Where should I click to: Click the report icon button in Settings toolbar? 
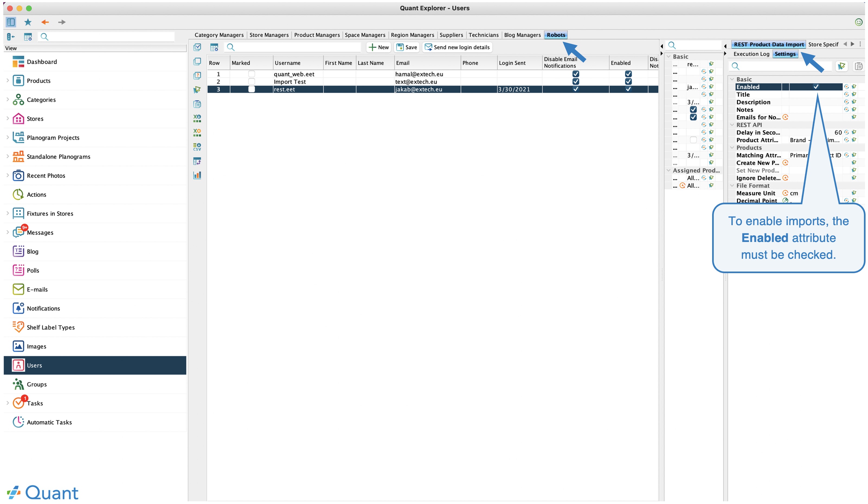click(x=859, y=66)
